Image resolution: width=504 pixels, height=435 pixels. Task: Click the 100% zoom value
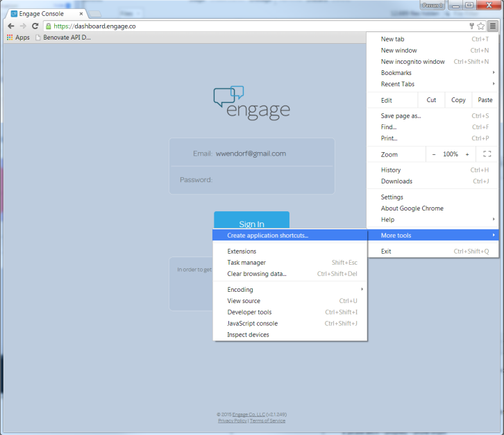click(451, 154)
